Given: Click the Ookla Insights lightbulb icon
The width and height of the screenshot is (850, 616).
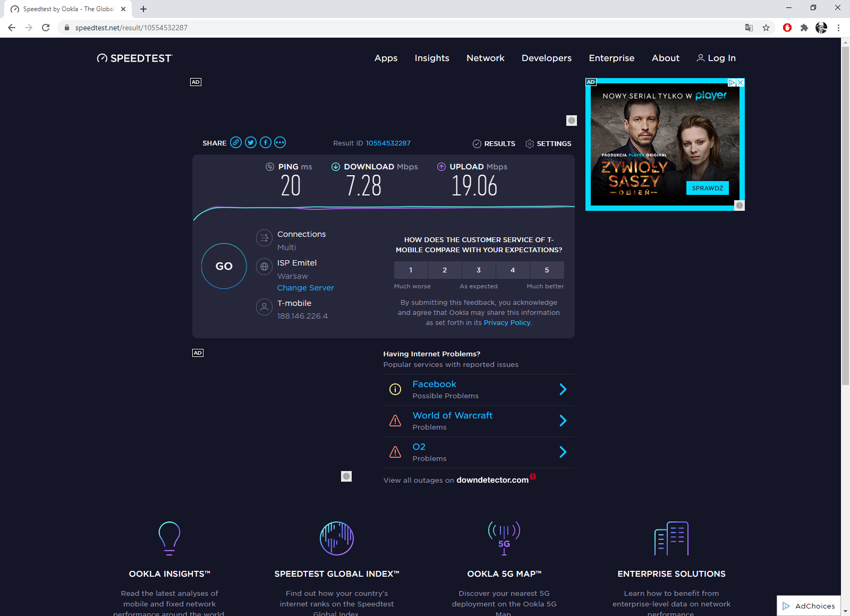Looking at the screenshot, I should (x=169, y=538).
